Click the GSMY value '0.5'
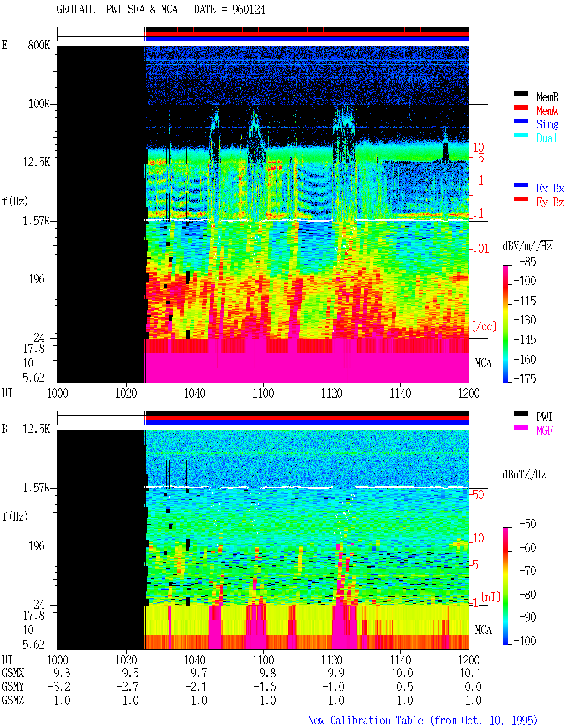585x728 pixels. coord(404,686)
